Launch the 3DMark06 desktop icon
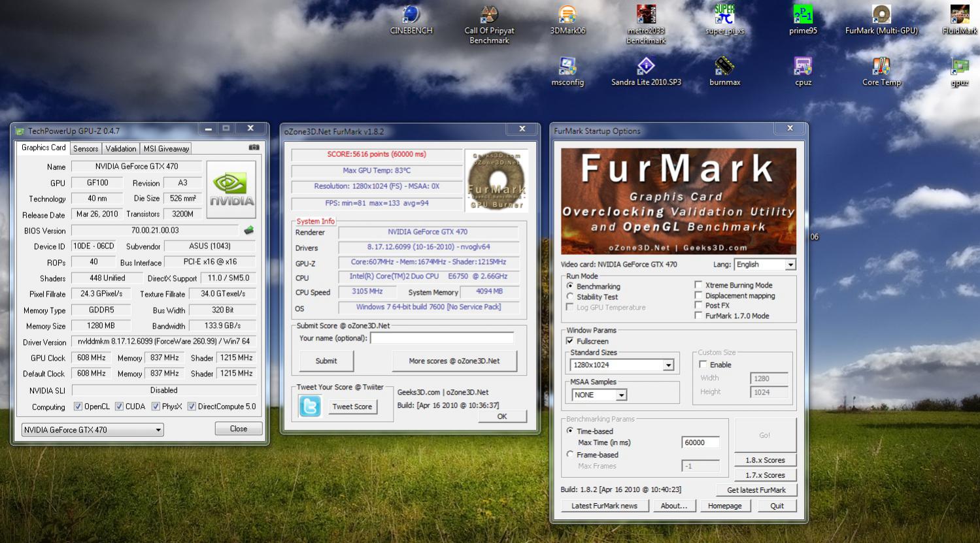The image size is (980, 543). point(567,20)
